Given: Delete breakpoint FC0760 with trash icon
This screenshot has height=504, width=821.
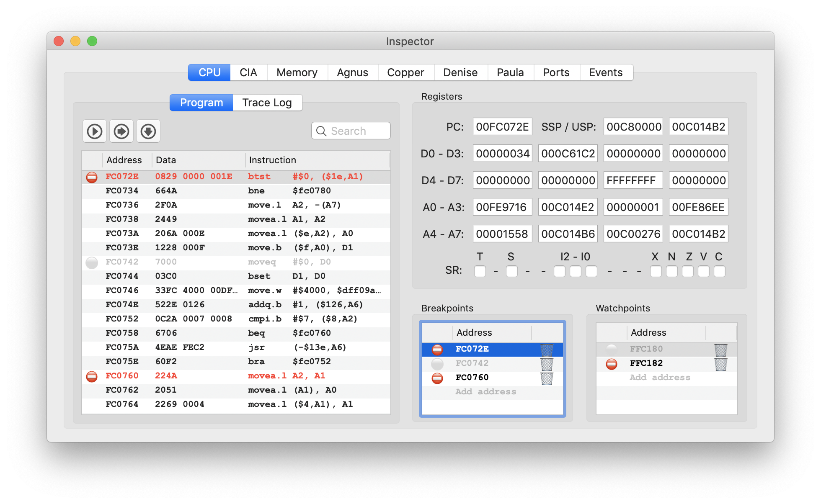Looking at the screenshot, I should pyautogui.click(x=547, y=378).
